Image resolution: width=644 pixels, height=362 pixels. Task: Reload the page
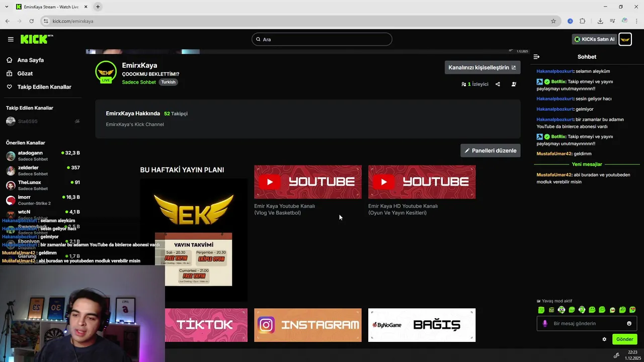pos(31,21)
